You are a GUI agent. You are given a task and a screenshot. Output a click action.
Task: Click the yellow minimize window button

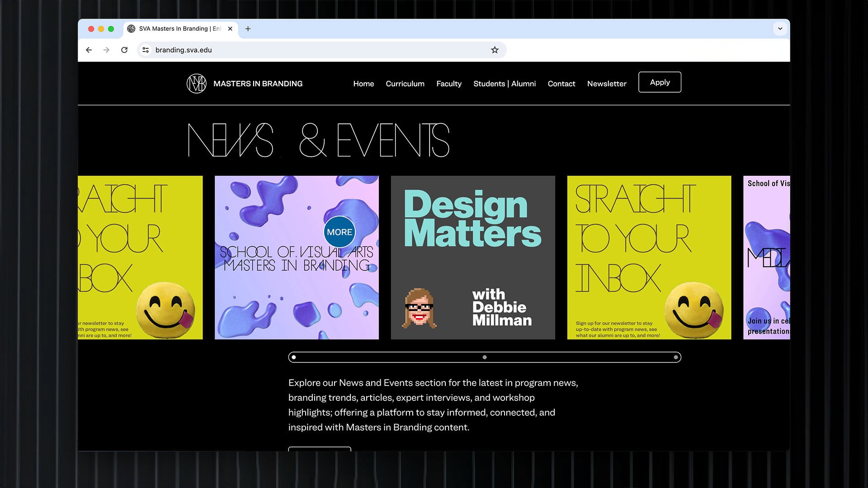coord(101,29)
